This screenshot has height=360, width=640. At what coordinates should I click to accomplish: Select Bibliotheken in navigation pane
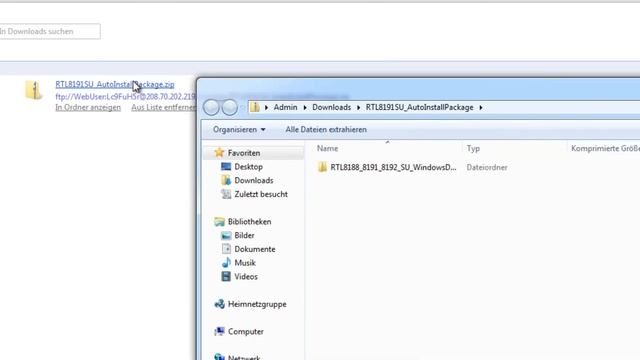point(249,222)
